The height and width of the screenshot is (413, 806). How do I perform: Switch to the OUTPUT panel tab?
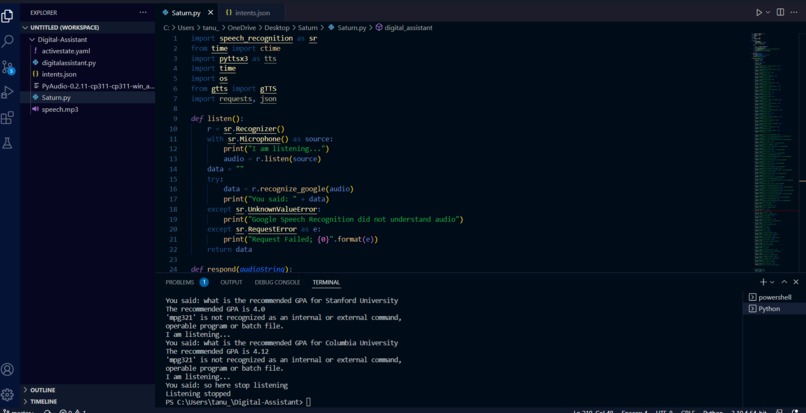[x=231, y=282]
